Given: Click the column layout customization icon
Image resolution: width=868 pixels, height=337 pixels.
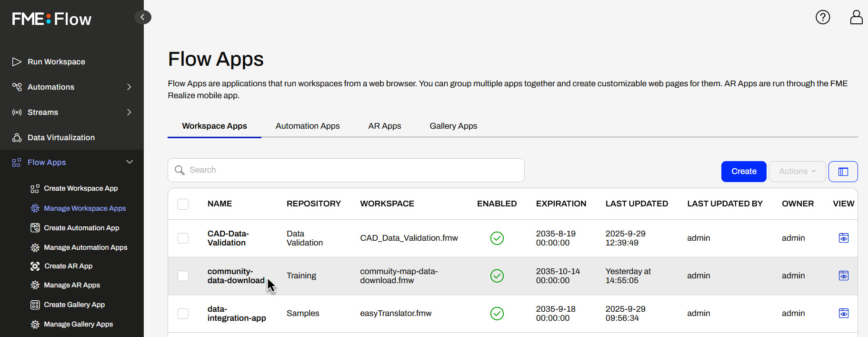Looking at the screenshot, I should click(x=843, y=172).
